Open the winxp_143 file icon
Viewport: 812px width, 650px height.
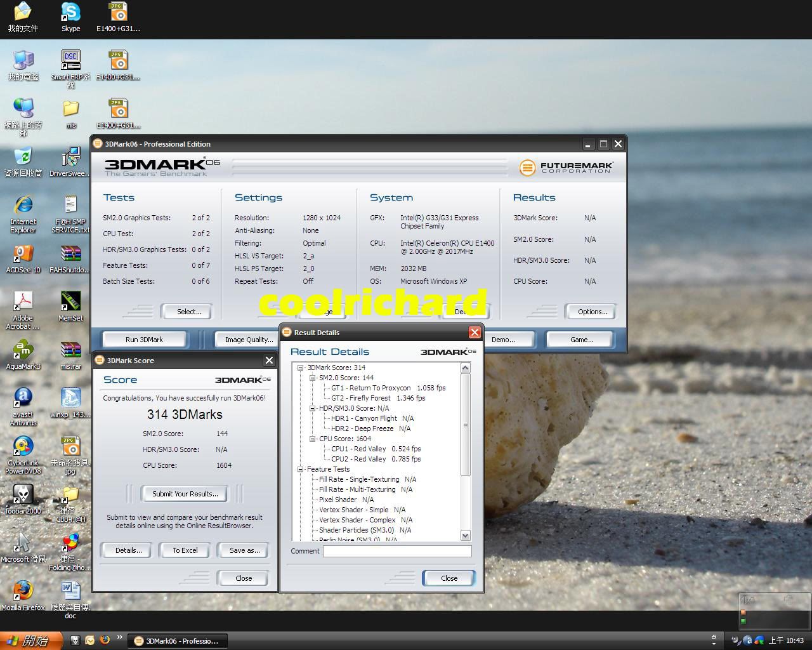pos(70,403)
